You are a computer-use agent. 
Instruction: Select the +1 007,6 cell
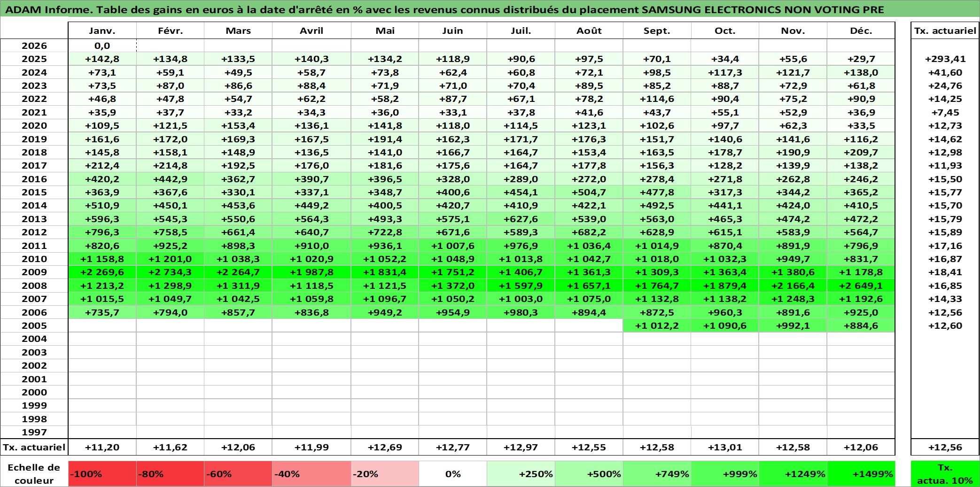click(452, 246)
